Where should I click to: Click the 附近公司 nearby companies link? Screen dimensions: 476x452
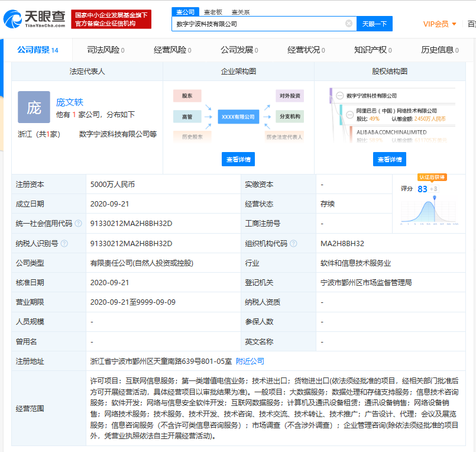(250, 361)
